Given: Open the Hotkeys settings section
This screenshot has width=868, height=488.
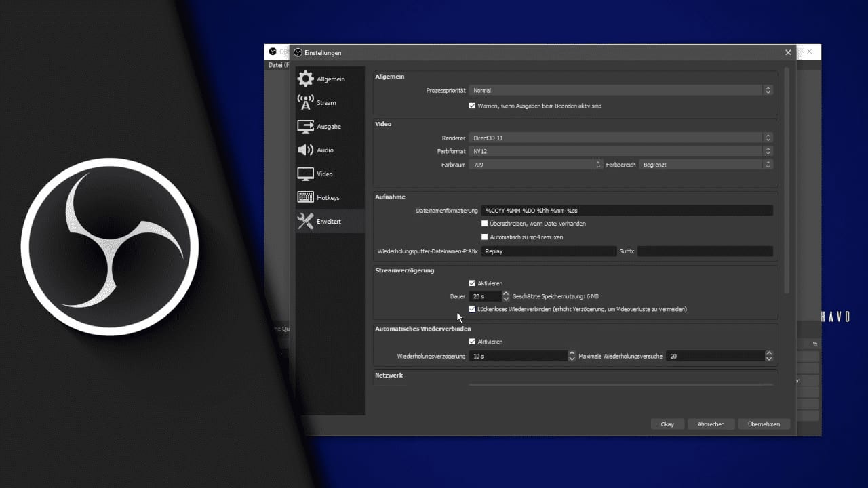Looking at the screenshot, I should 330,198.
